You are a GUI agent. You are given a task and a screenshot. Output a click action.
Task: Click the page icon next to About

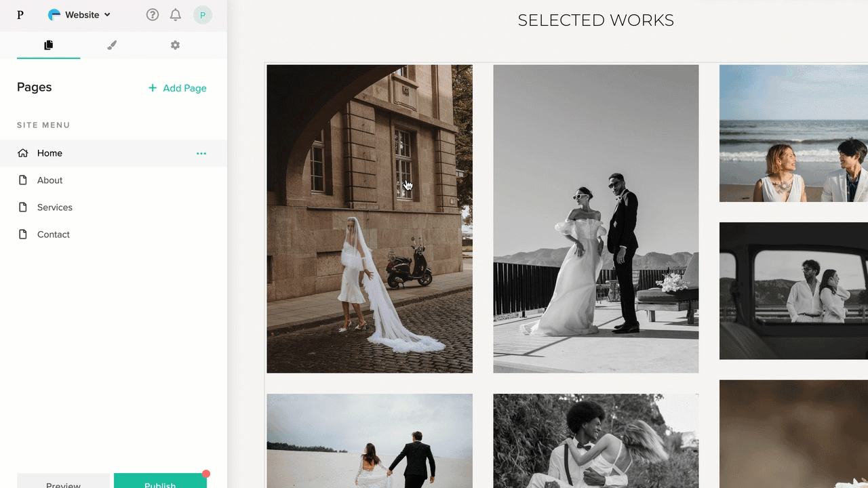point(23,180)
